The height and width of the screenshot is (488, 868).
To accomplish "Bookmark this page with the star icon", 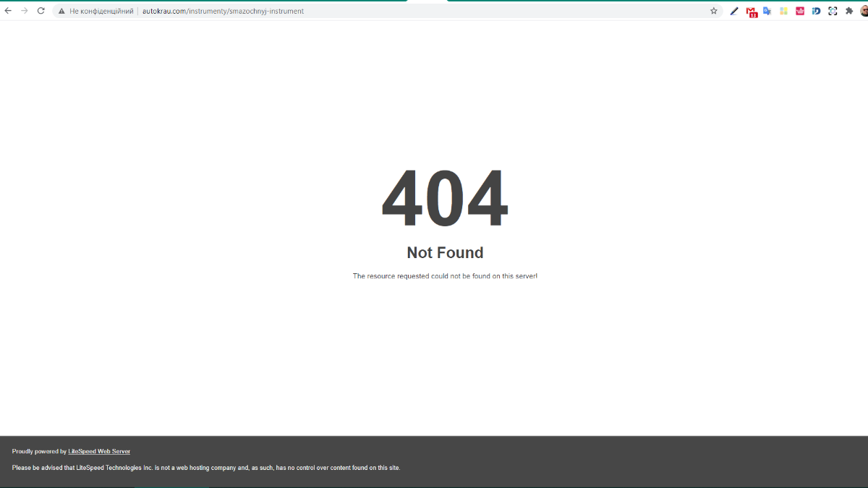I will (713, 11).
